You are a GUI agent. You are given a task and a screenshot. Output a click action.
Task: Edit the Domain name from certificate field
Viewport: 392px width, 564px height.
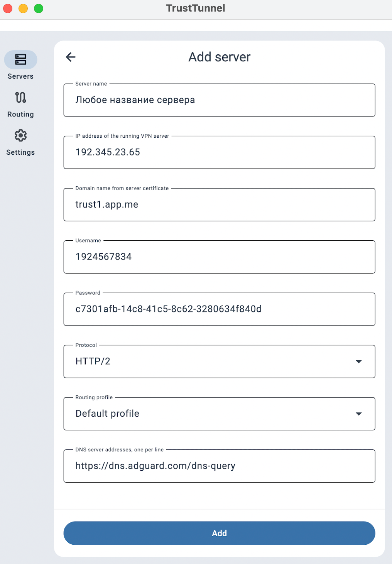pos(219,204)
